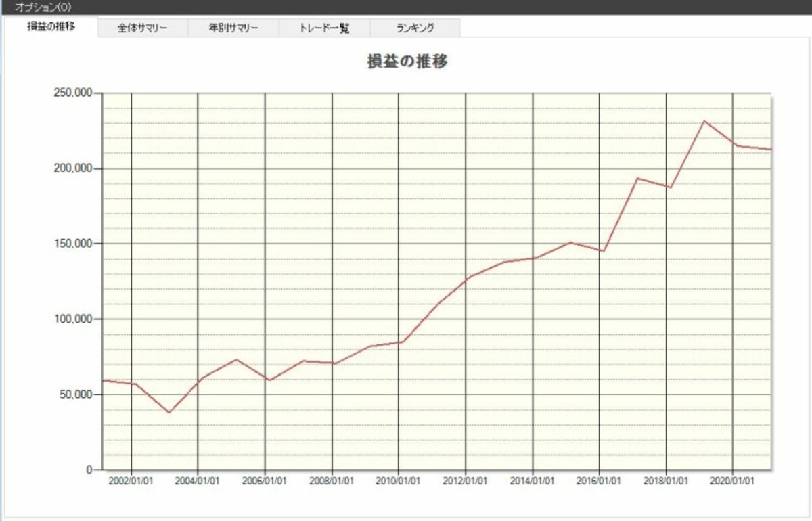
Task: Click the 150,000 y-axis label
Action: click(x=72, y=244)
